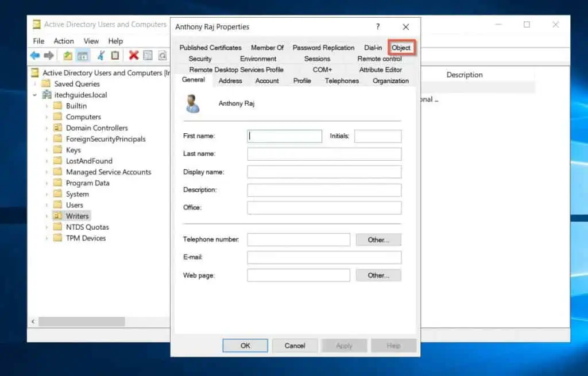
Task: Click the Writers OU icon
Action: point(57,216)
